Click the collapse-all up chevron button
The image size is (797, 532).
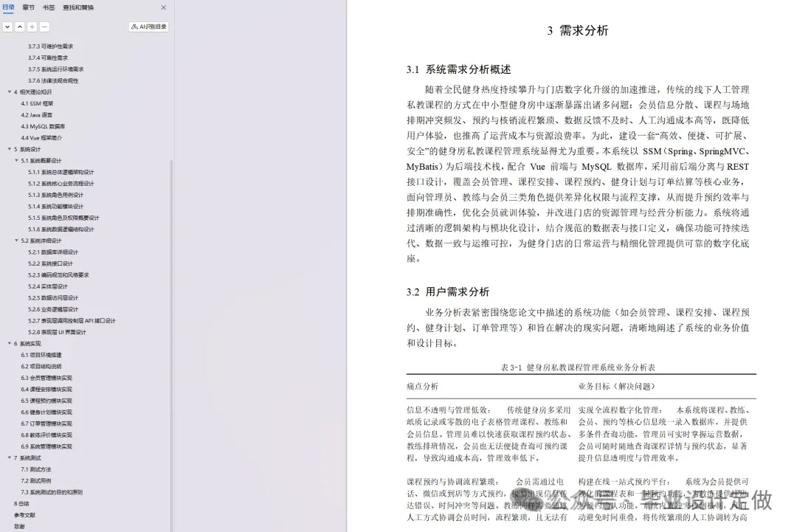tap(20, 27)
